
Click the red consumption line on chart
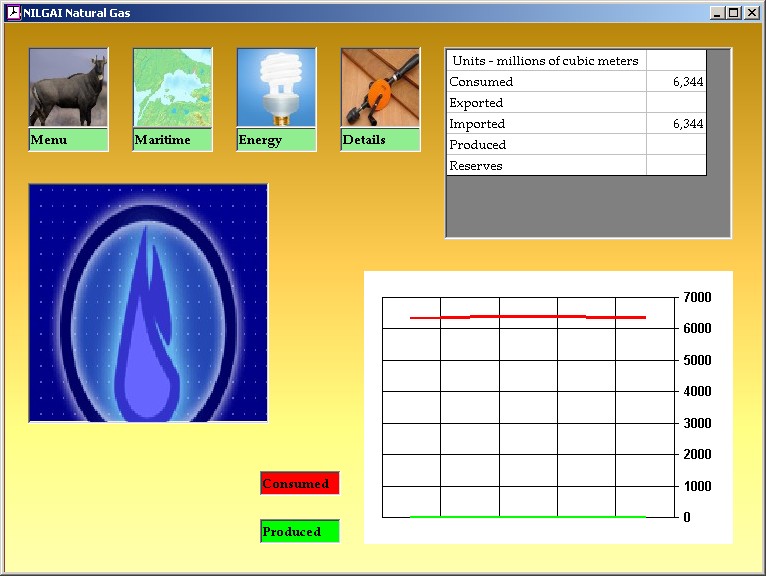(528, 316)
